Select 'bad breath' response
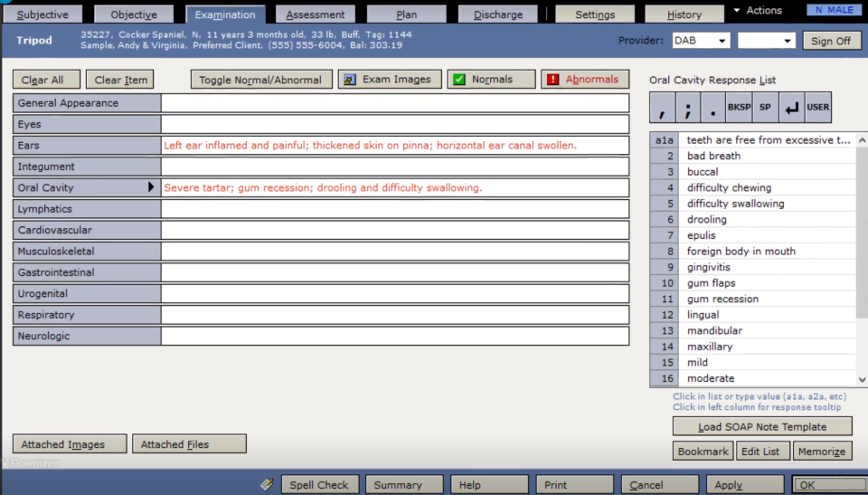The height and width of the screenshot is (495, 868). point(768,156)
